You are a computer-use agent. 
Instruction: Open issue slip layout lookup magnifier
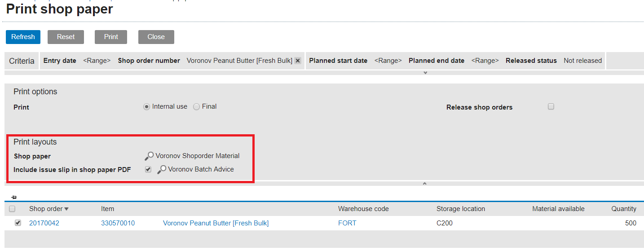point(161,170)
